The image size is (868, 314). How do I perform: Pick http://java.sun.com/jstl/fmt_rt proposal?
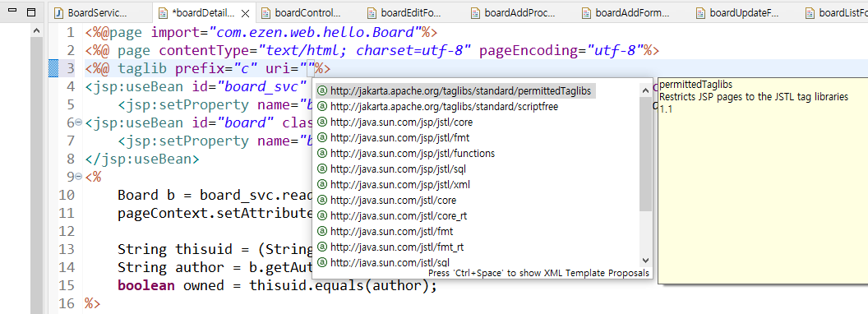click(397, 247)
